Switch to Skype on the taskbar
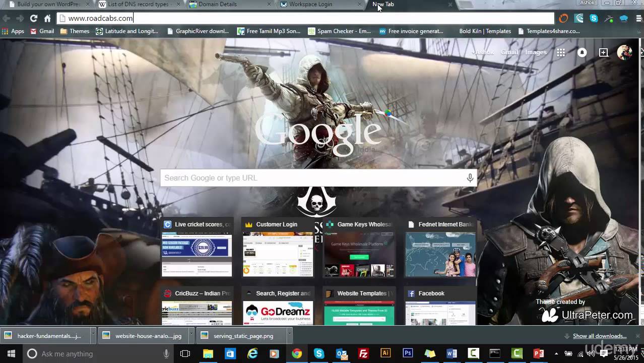This screenshot has width=644, height=363. [x=319, y=354]
